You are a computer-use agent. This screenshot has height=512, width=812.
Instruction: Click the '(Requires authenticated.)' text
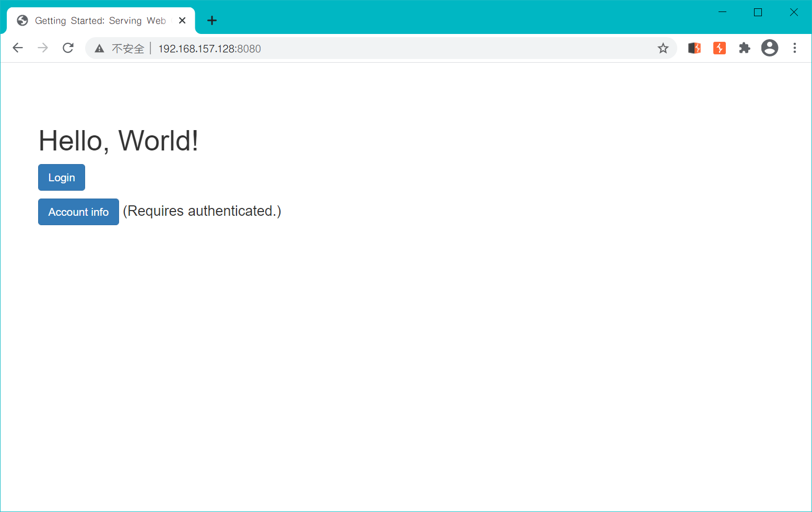click(x=202, y=211)
